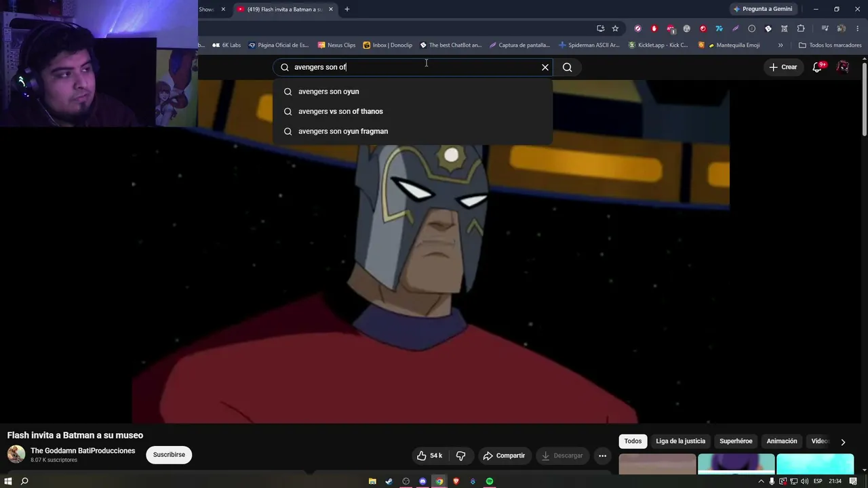Click the install app icon in address bar

tap(600, 28)
